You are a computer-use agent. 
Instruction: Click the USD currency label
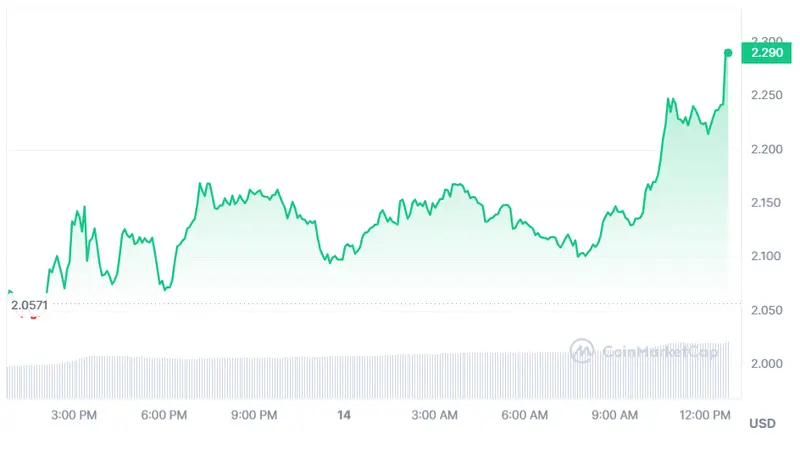pyautogui.click(x=762, y=423)
